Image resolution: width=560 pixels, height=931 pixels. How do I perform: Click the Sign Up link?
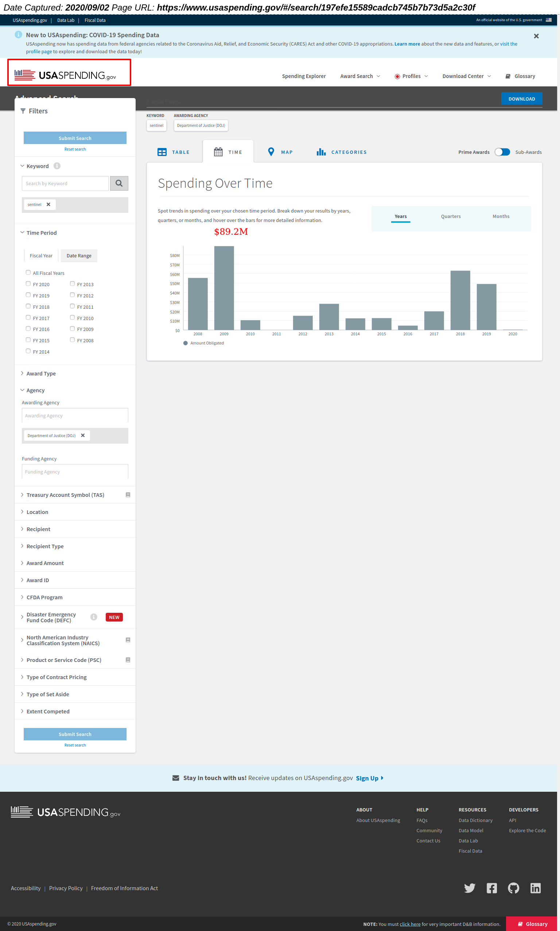click(x=369, y=778)
